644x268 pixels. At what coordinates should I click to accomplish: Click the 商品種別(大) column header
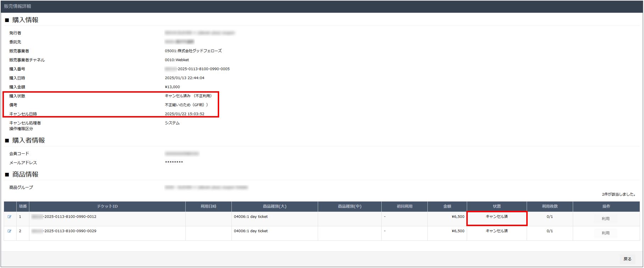274,207
